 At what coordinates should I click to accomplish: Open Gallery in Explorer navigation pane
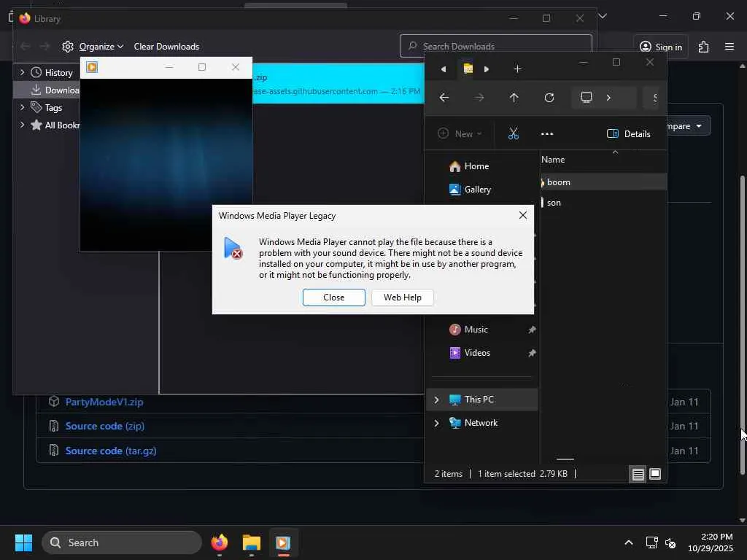point(471,190)
